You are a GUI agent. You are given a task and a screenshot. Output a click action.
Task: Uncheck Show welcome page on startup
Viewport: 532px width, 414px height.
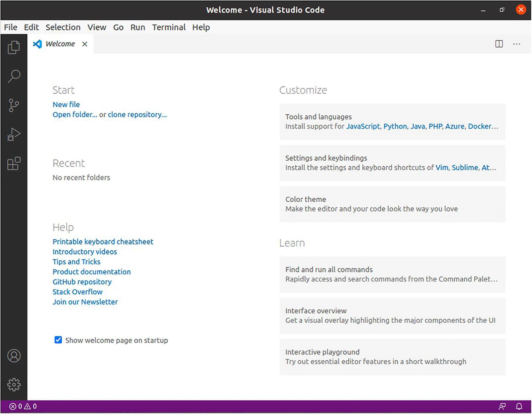[x=58, y=340]
